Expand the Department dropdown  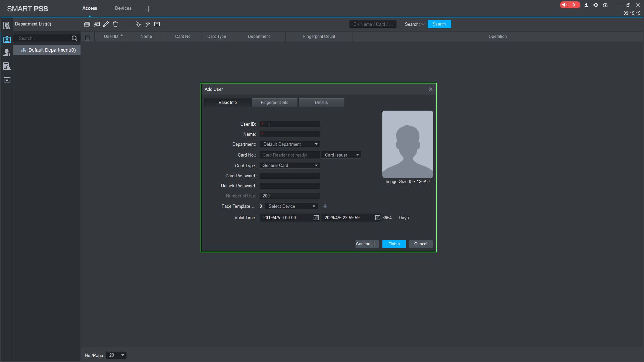point(289,144)
